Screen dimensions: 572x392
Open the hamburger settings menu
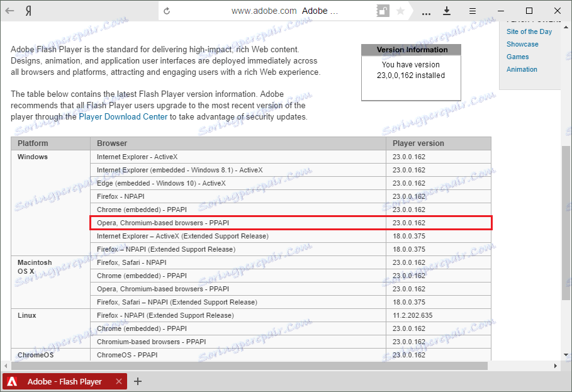[473, 11]
